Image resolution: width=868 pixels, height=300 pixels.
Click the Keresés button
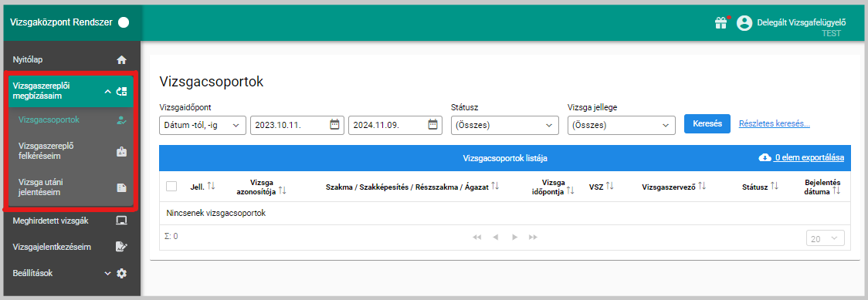[x=707, y=123]
